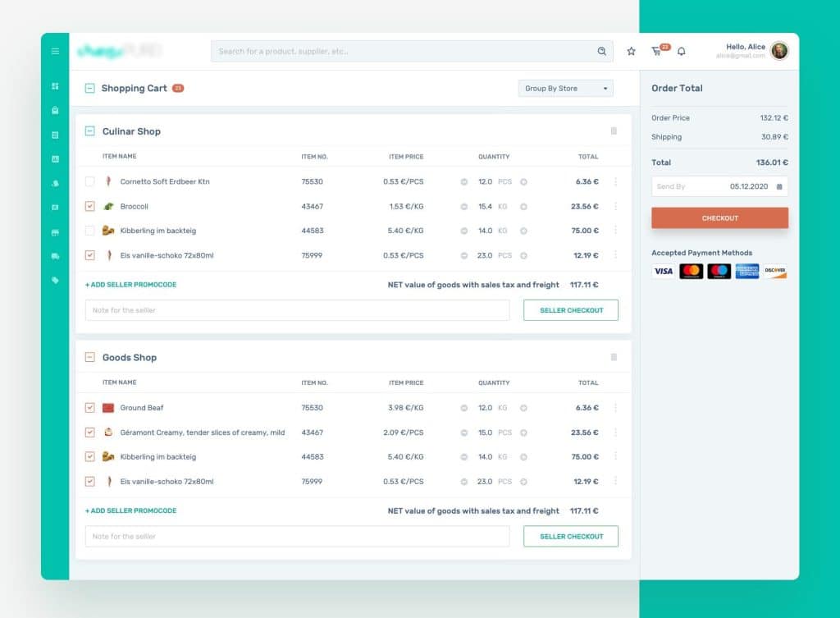This screenshot has width=840, height=618.
Task: Open the hamburger navigation menu
Action: [55, 51]
